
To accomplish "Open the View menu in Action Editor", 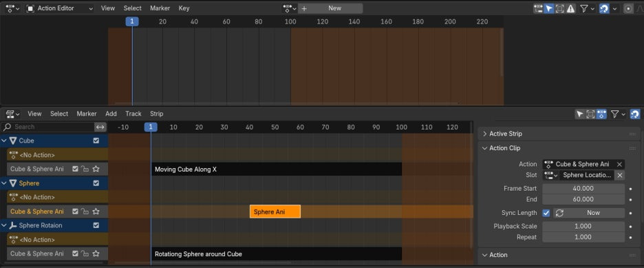I will [108, 8].
